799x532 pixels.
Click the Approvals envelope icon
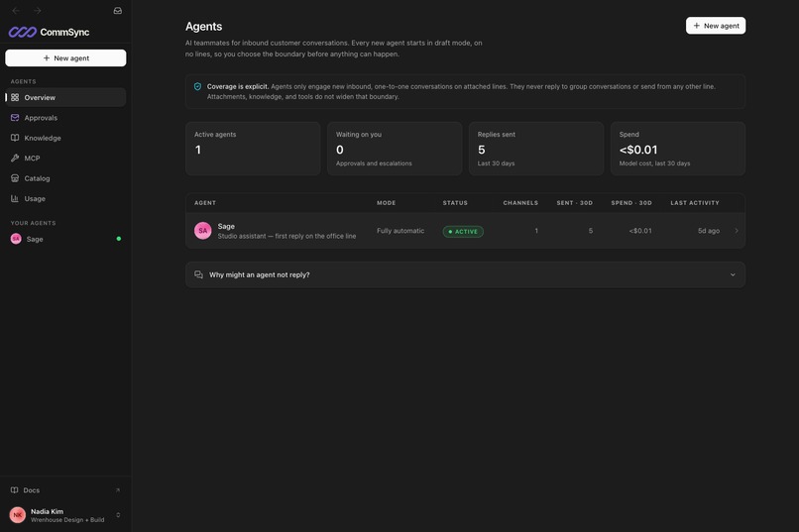pos(15,118)
